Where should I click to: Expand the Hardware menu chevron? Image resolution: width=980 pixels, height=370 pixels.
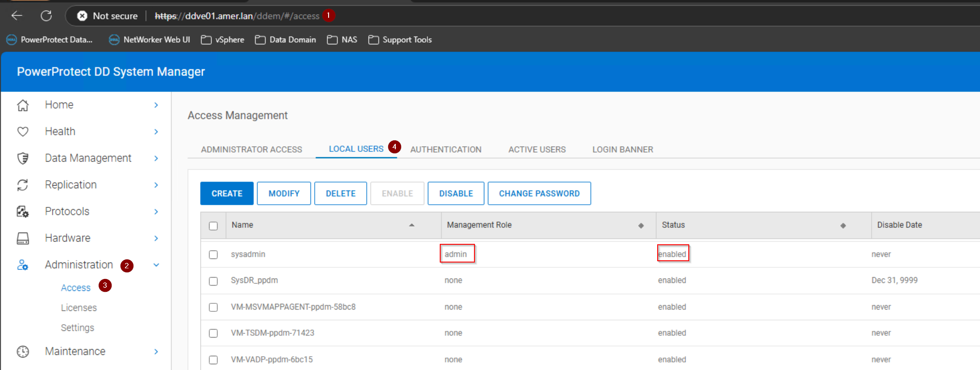click(156, 238)
